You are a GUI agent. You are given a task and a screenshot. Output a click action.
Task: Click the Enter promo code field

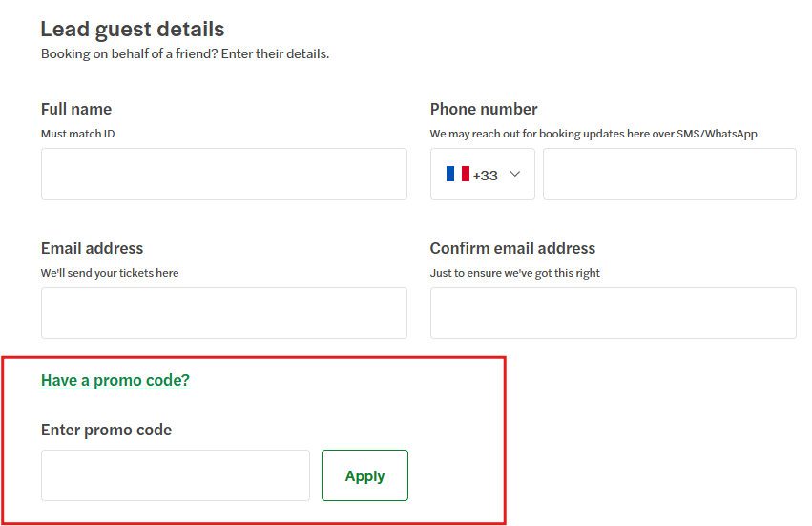coord(176,475)
